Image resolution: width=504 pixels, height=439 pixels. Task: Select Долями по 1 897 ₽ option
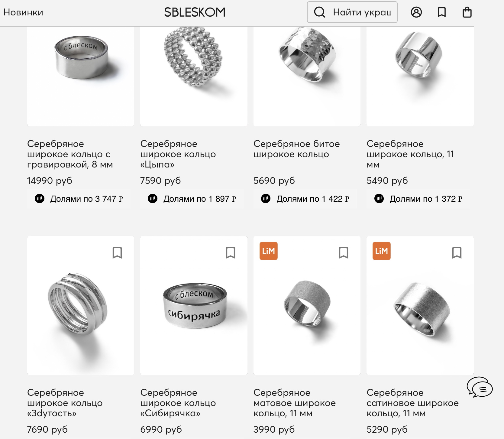tap(192, 199)
